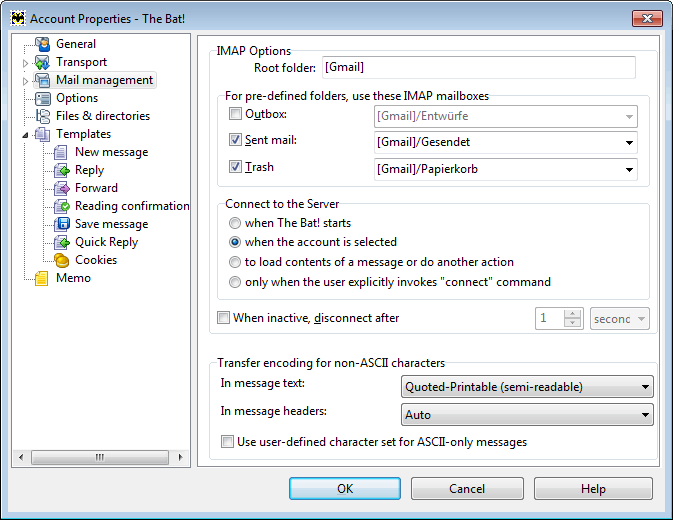Viewport: 673px width, 520px height.
Task: Click the Cancel button
Action: [x=467, y=488]
